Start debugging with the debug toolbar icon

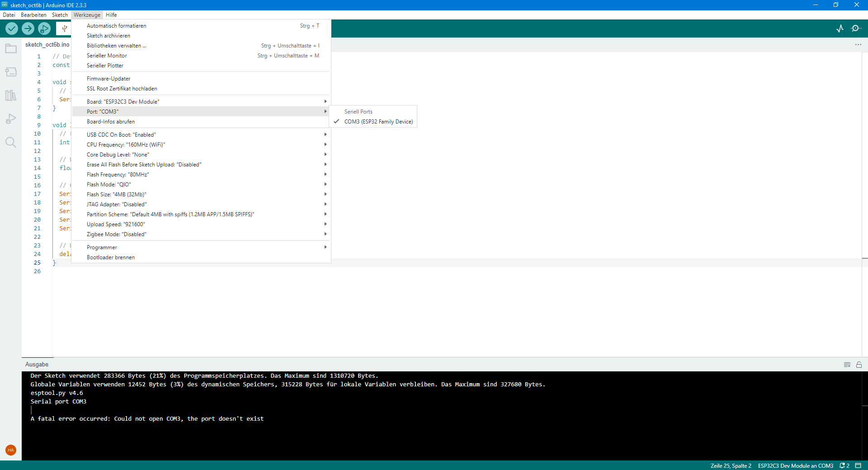[x=44, y=28]
